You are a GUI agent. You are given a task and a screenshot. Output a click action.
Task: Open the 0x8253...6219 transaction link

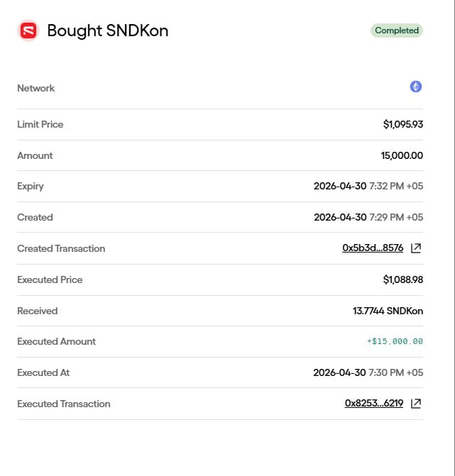[x=374, y=404]
